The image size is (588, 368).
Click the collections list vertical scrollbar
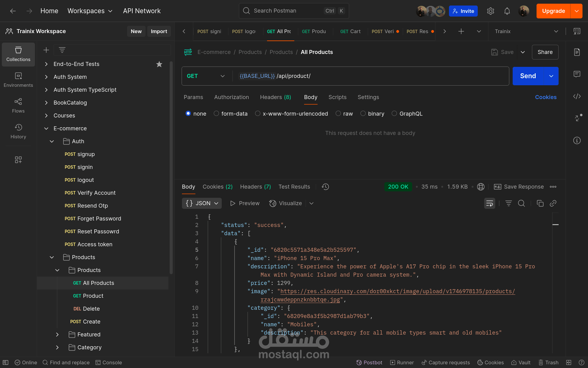[x=171, y=167]
